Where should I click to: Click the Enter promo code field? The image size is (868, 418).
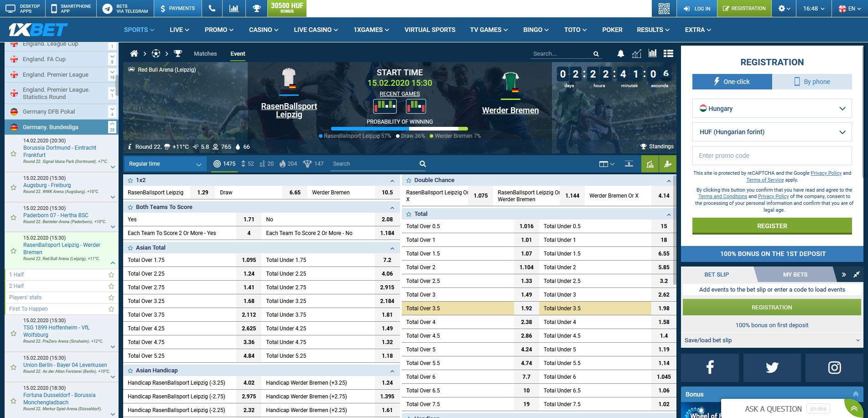(x=772, y=156)
